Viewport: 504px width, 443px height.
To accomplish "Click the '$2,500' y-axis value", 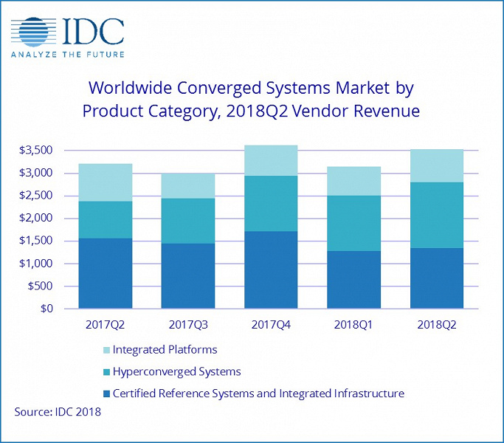I will click(x=35, y=195).
